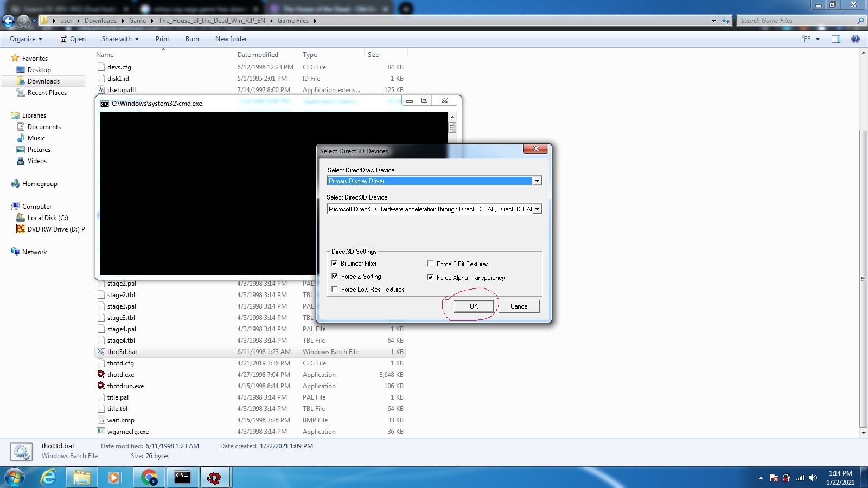Switch to House of the Dead taskbar icon

pyautogui.click(x=215, y=477)
